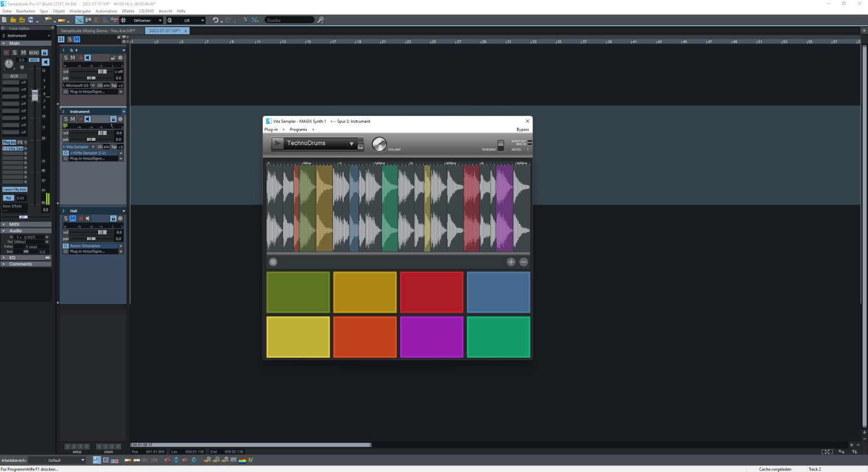868x472 pixels.
Task: Click the Vita Sampler VOLUME knob
Action: pos(379,144)
